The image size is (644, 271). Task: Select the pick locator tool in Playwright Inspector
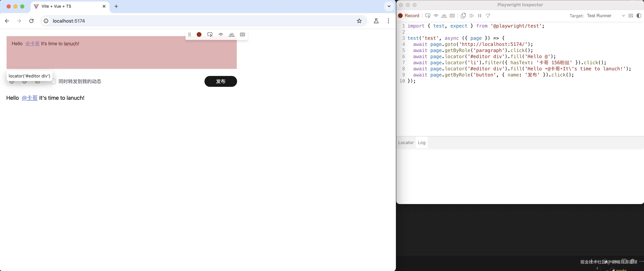[x=428, y=15]
